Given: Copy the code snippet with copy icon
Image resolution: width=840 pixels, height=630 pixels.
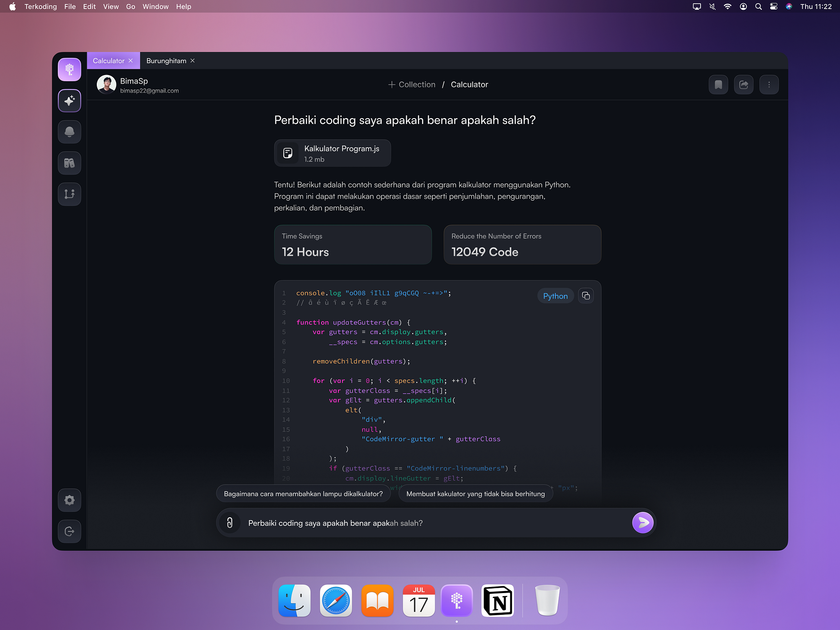Looking at the screenshot, I should pos(586,295).
